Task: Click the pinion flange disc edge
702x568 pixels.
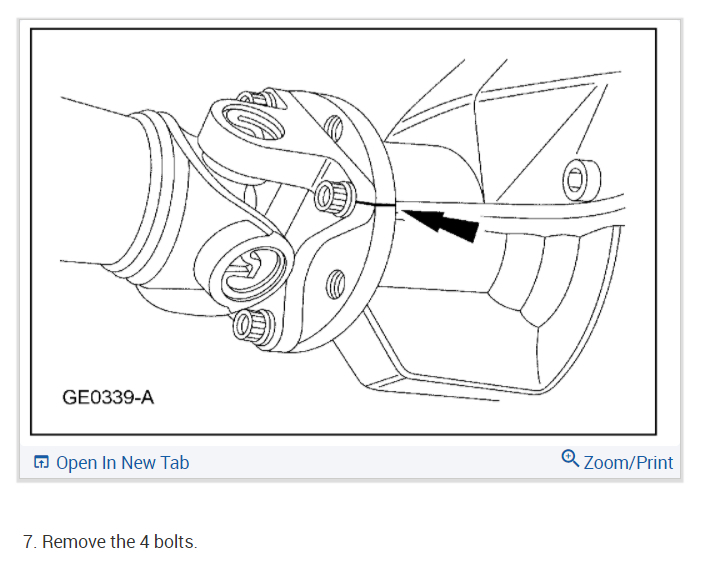Action: [383, 215]
